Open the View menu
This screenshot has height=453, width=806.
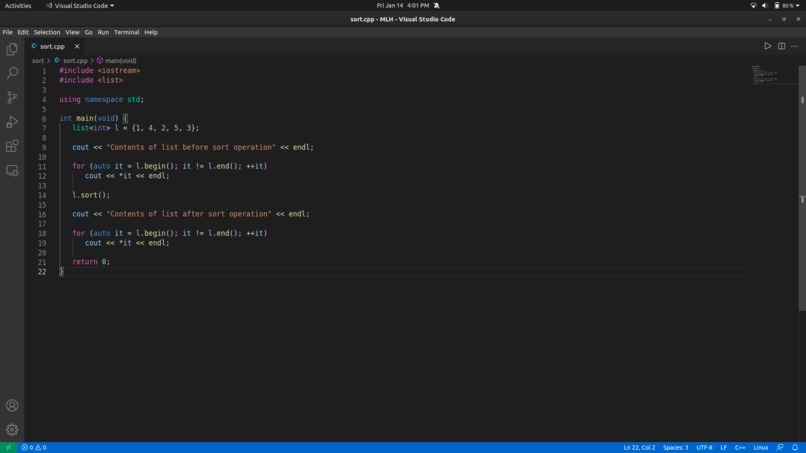point(72,32)
